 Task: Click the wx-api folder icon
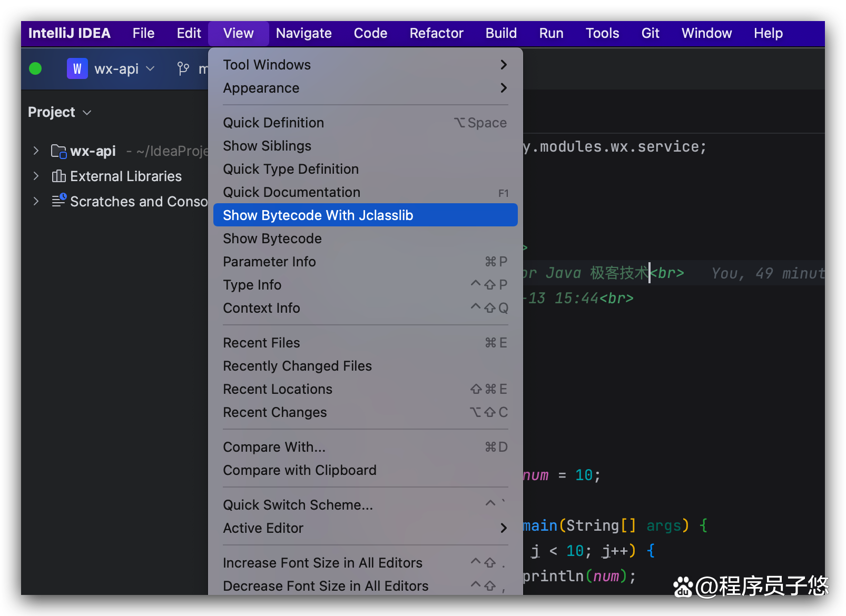coord(58,151)
